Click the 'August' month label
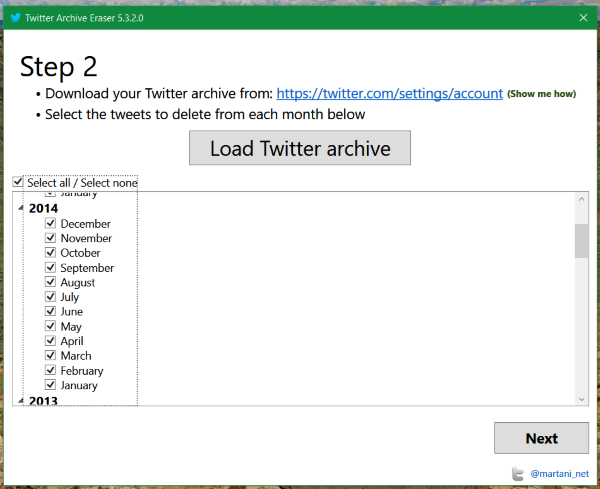This screenshot has width=600, height=489. (x=78, y=282)
